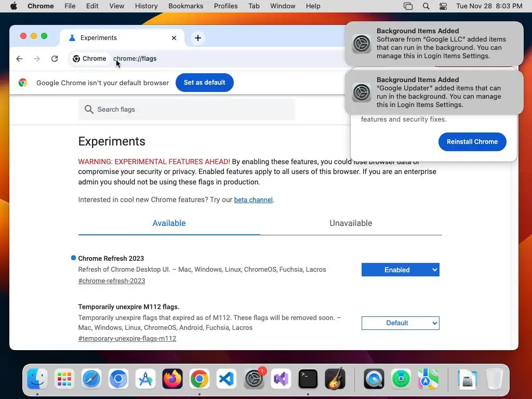Change Chrome Refresh 2023 Enabled dropdown

[401, 270]
